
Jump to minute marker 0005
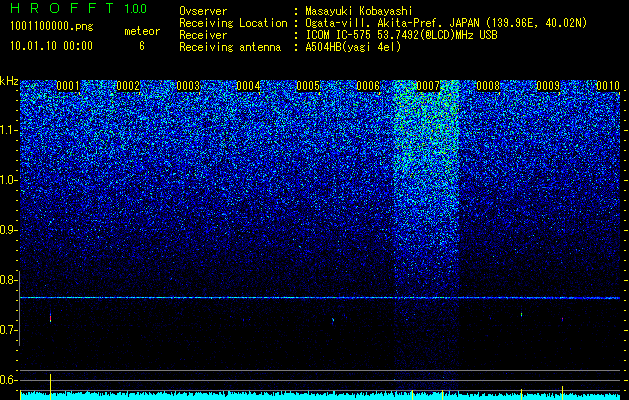click(308, 86)
